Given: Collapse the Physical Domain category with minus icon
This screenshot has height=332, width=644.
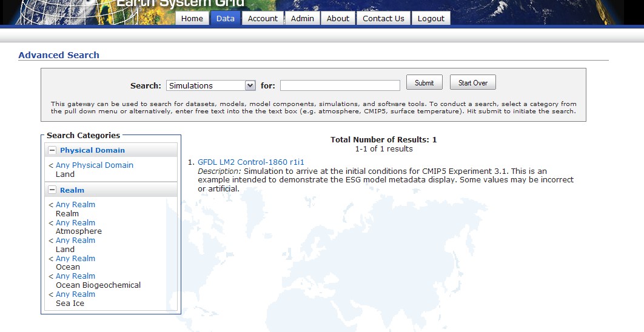Looking at the screenshot, I should 52,150.
